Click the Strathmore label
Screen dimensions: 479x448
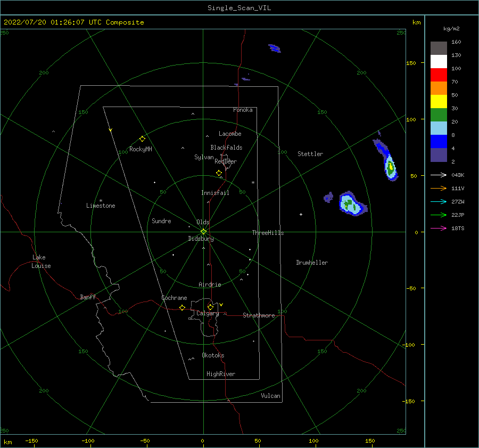(x=259, y=315)
